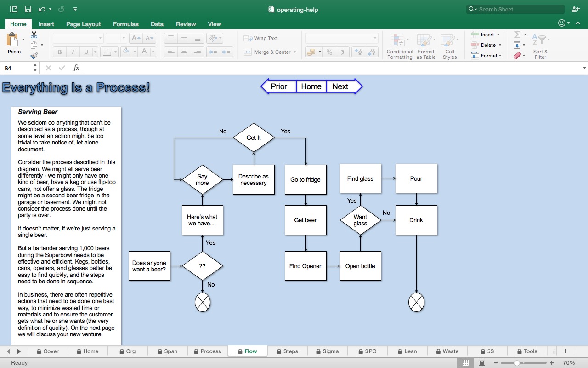The image size is (588, 368).
Task: Click the Copy icon
Action: (x=34, y=45)
